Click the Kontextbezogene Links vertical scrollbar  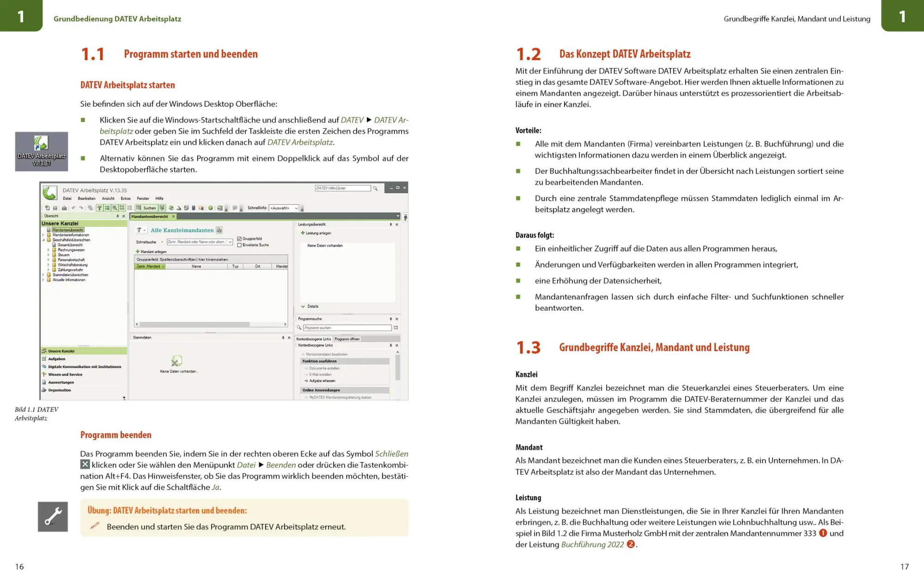click(x=398, y=368)
